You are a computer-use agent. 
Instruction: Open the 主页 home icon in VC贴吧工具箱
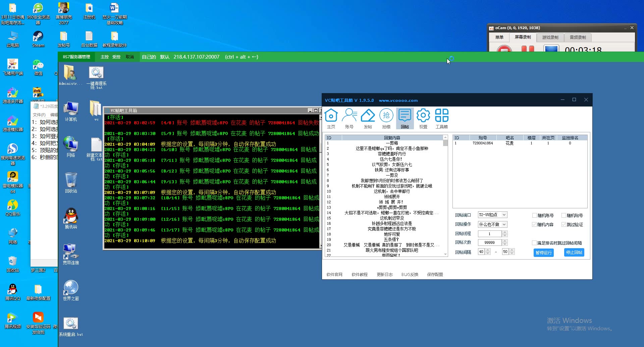pos(331,119)
